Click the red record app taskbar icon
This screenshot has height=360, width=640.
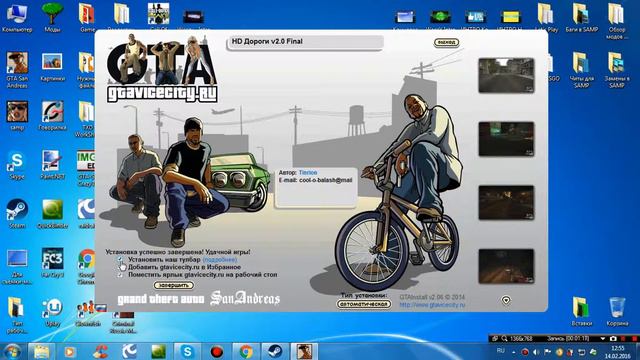[x=217, y=351]
